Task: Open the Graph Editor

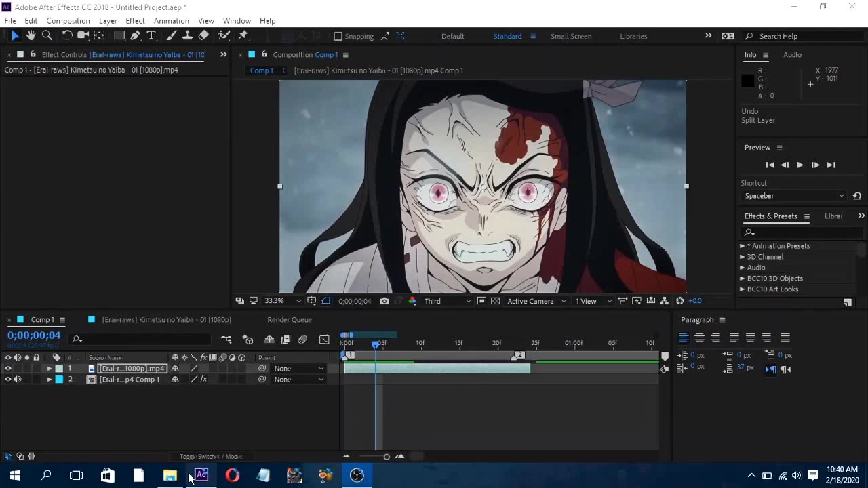Action: pos(324,339)
